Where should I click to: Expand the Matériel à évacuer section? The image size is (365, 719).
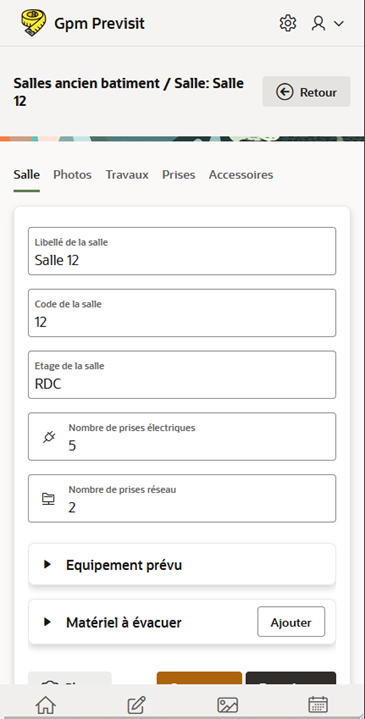tap(142, 622)
